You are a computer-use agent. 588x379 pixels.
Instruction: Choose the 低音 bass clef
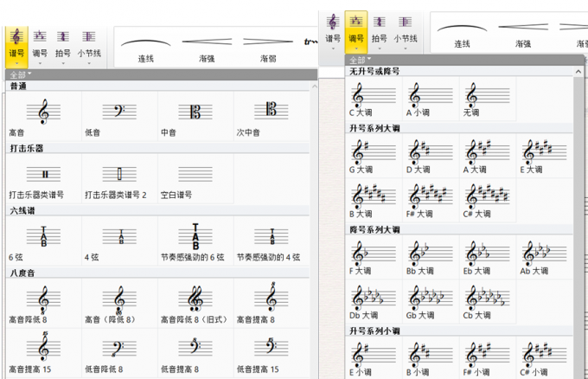[119, 116]
